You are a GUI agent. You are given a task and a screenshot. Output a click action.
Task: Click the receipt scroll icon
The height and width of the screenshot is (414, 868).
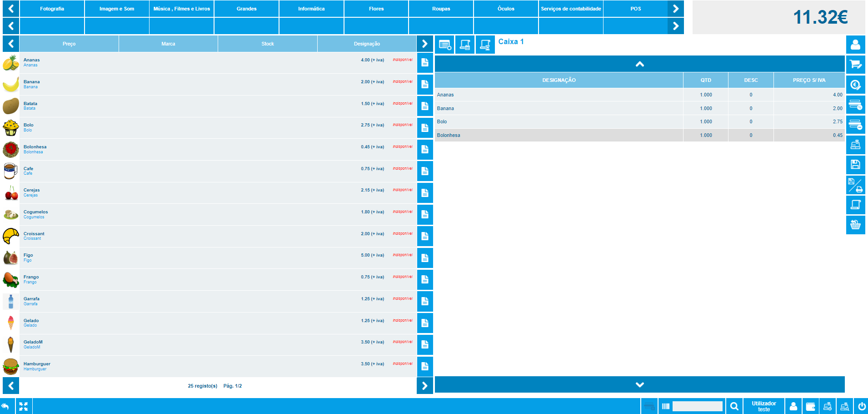(x=855, y=205)
